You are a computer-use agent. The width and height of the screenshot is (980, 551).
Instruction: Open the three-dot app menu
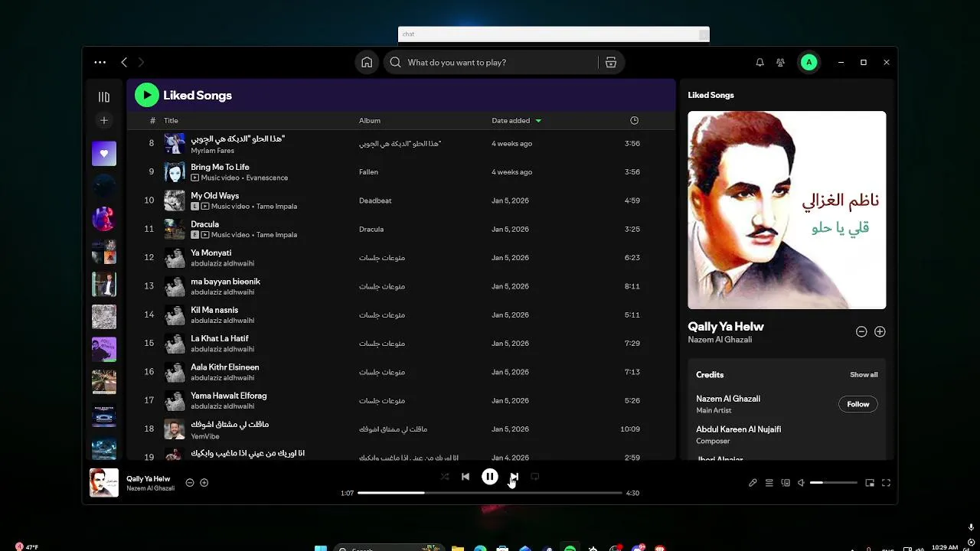click(x=100, y=62)
